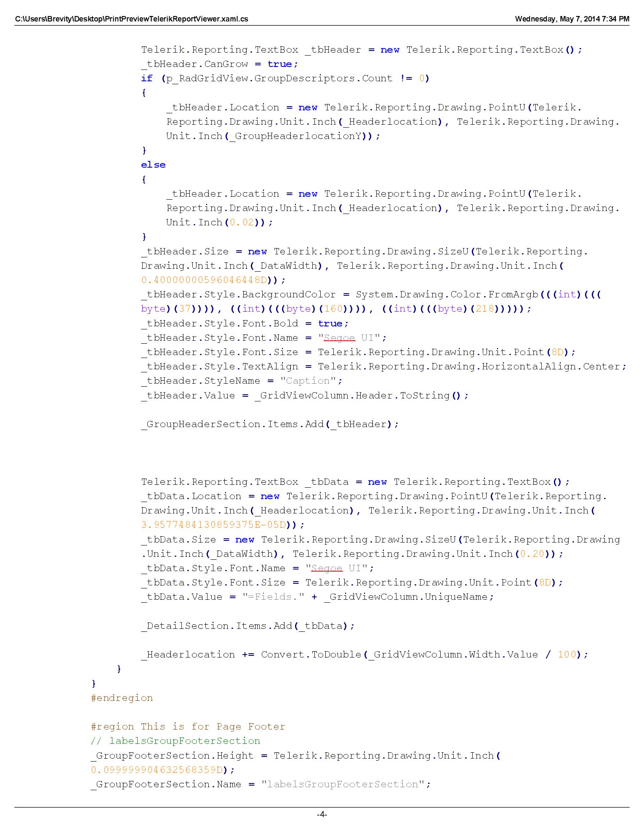The width and height of the screenshot is (644, 834).
Task: Select the line '_tbHeader.CanGrow = true;'
Action: 220,64
